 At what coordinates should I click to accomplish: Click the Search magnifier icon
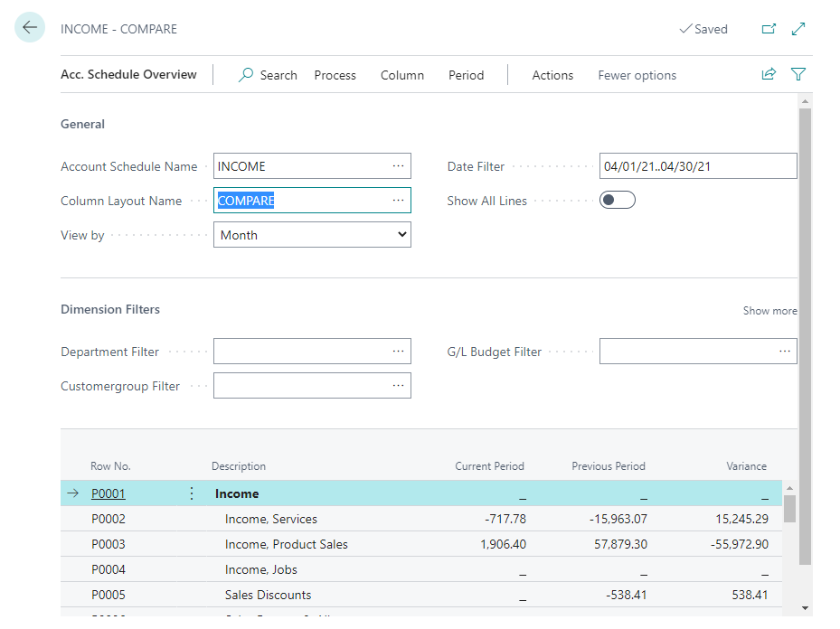246,75
